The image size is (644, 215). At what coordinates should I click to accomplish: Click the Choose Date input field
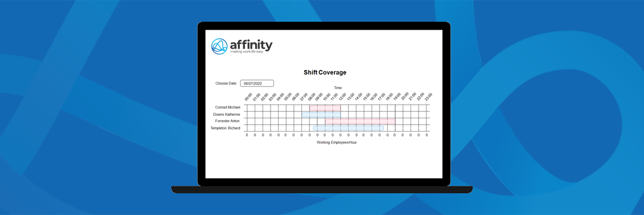pos(257,83)
